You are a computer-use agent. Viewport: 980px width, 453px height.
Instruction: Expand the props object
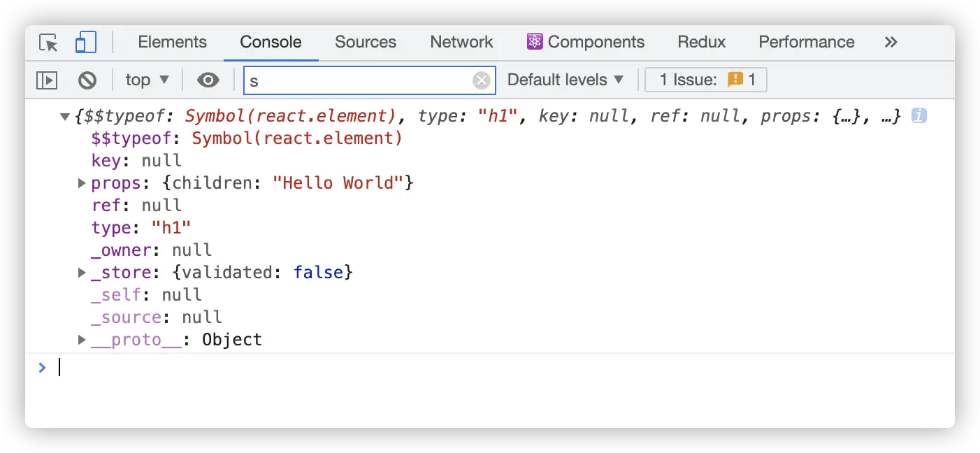point(82,183)
